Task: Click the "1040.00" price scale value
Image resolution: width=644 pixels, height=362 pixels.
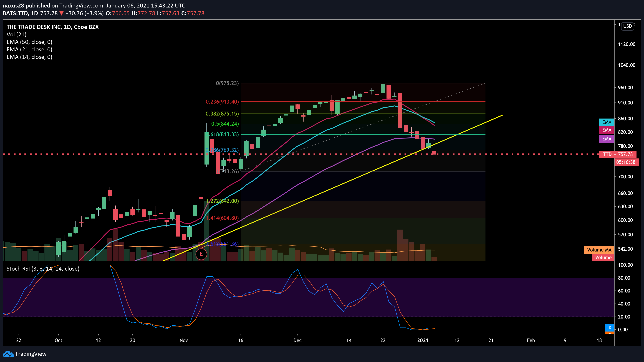Action: point(627,65)
